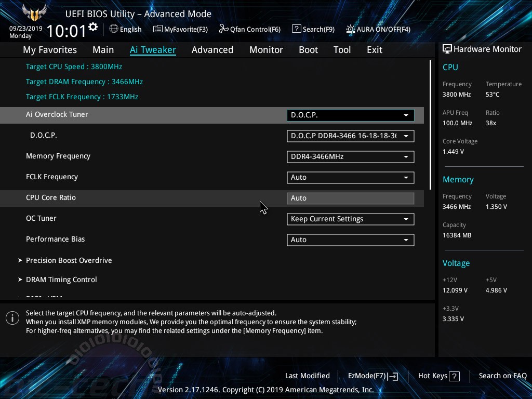
Task: Click the Hot Keys question mark icon
Action: pyautogui.click(x=454, y=376)
